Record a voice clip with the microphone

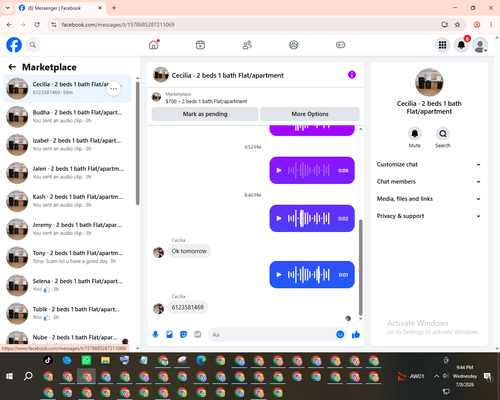click(155, 334)
